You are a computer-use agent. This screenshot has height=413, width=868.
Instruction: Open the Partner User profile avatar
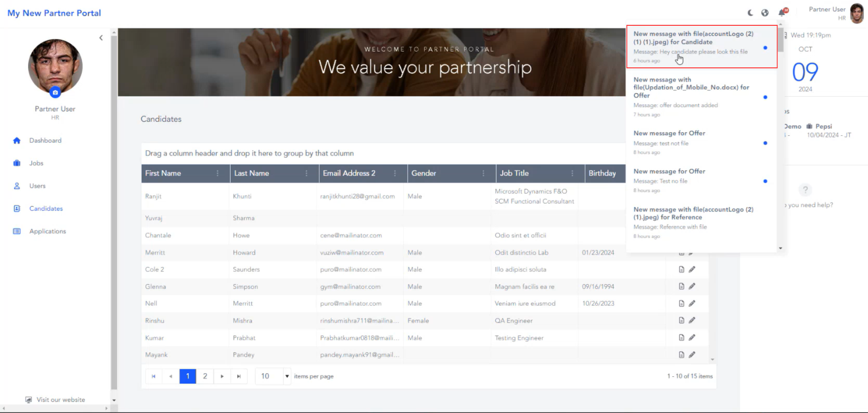click(857, 13)
